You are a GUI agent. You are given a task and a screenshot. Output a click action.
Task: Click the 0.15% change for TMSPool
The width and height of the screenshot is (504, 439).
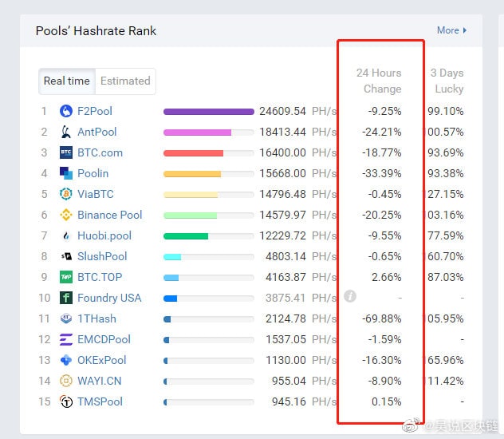tap(386, 401)
